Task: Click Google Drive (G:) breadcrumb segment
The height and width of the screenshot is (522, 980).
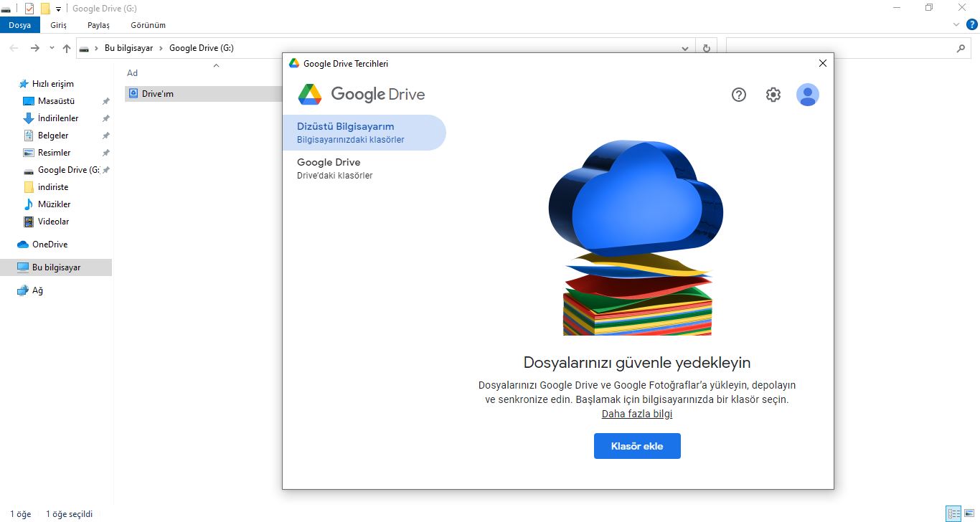Action: coord(202,48)
